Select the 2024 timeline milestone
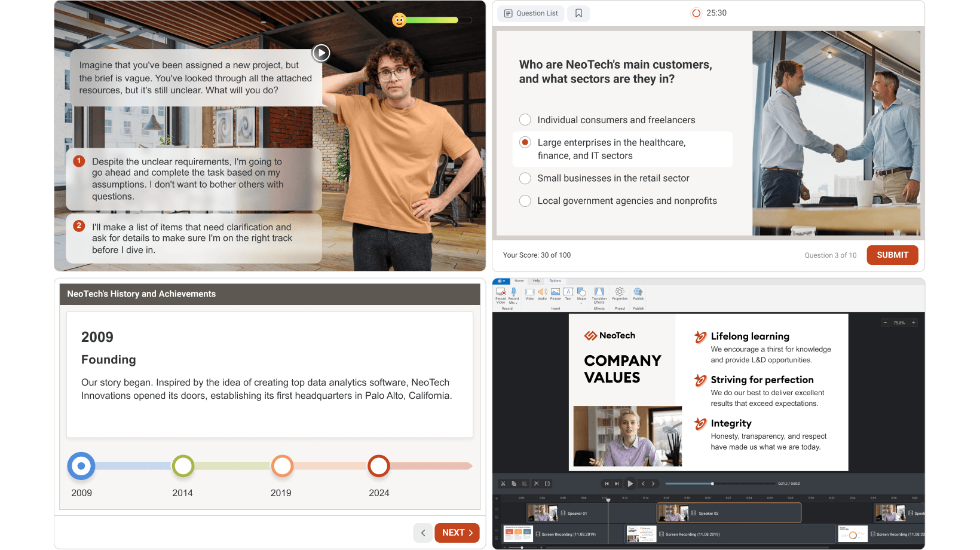 coord(378,466)
